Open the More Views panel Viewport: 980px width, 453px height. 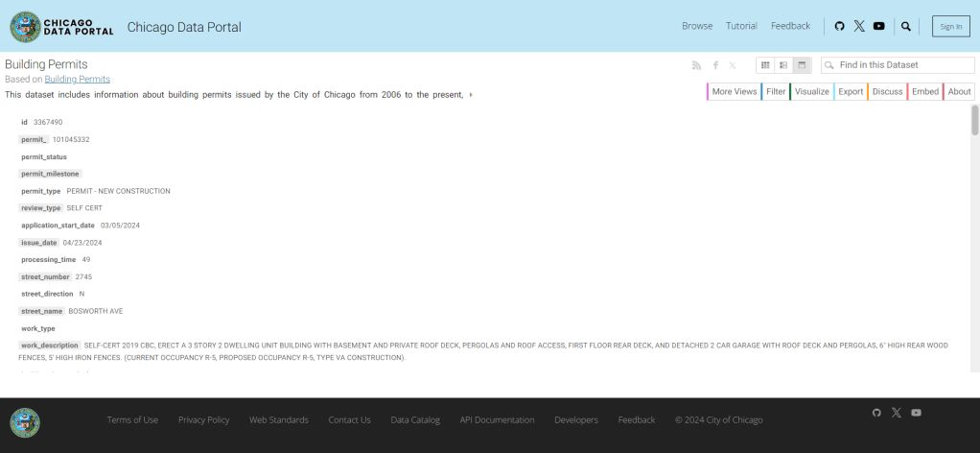point(734,92)
